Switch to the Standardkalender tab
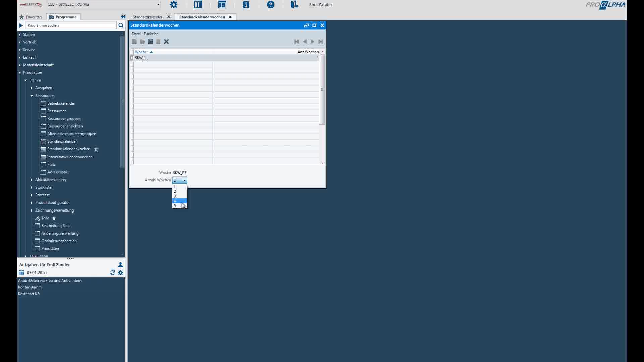The image size is (644, 362). pos(148,17)
